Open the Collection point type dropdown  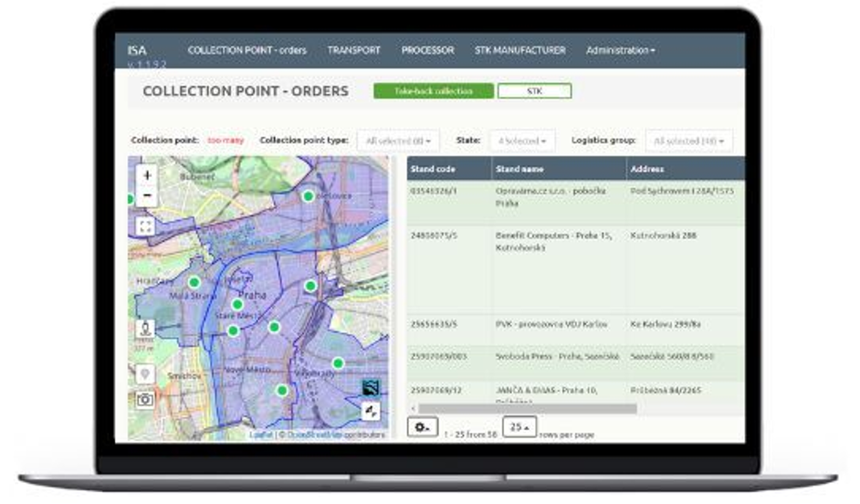(397, 142)
